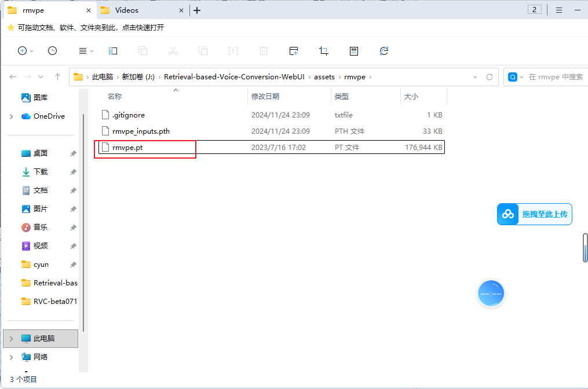Click the Delete trash icon
The height and width of the screenshot is (389, 588).
pos(264,50)
